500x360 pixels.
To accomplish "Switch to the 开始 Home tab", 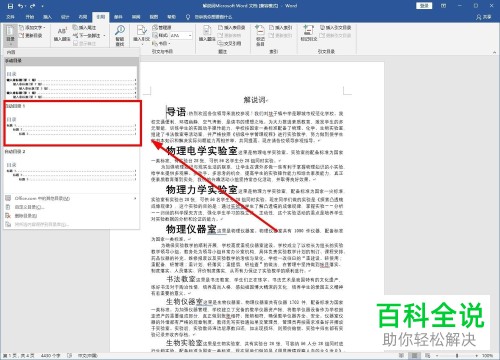I will 30,17.
